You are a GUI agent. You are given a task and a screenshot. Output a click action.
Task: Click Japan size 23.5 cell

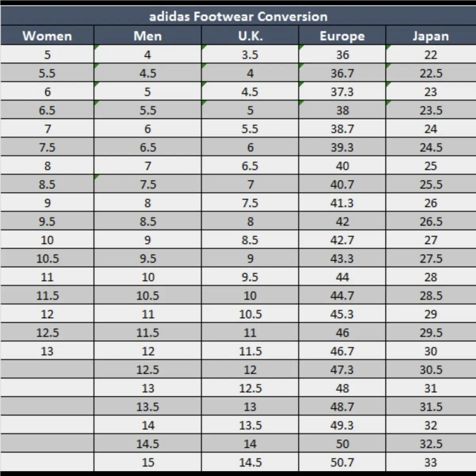pos(431,110)
